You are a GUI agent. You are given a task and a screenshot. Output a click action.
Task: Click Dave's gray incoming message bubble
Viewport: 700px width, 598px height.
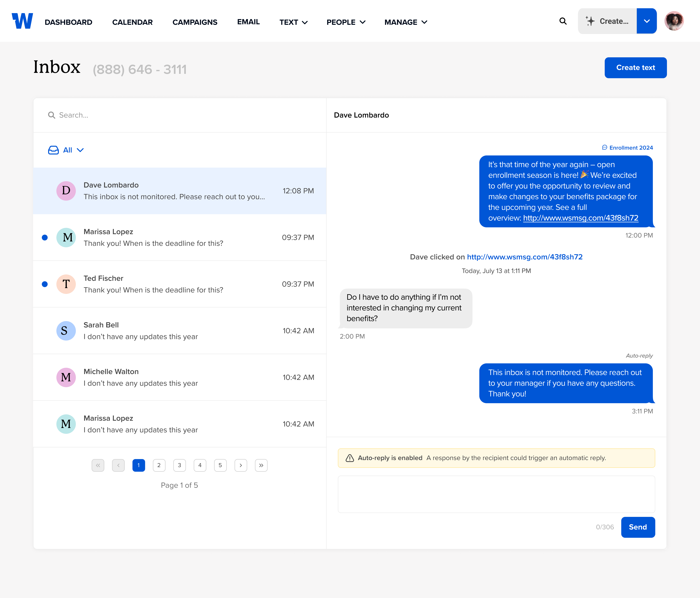pos(406,308)
